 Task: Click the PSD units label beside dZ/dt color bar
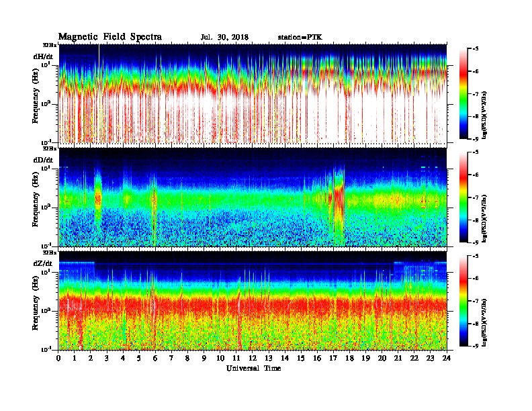pyautogui.click(x=484, y=322)
